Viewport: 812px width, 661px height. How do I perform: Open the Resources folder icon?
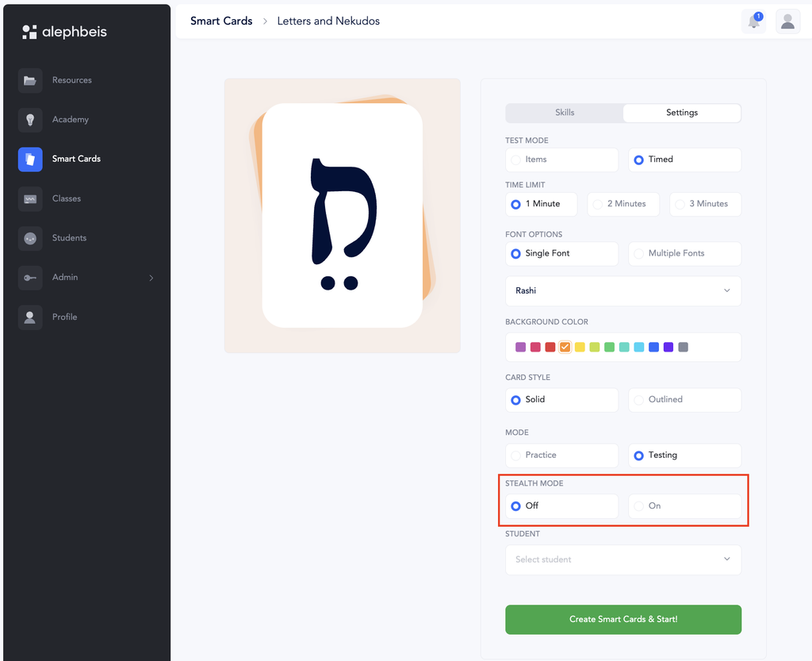30,80
